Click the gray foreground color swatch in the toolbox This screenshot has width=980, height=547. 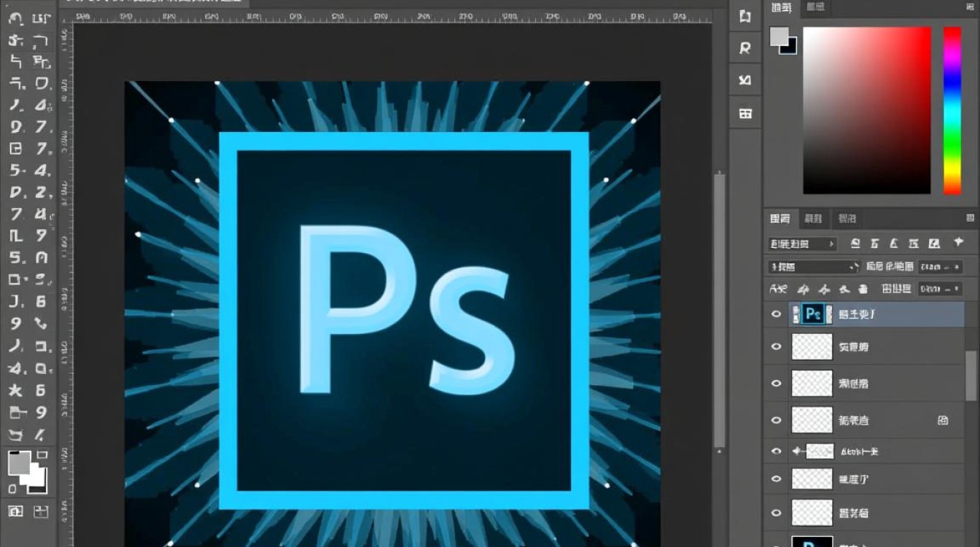coord(18,462)
